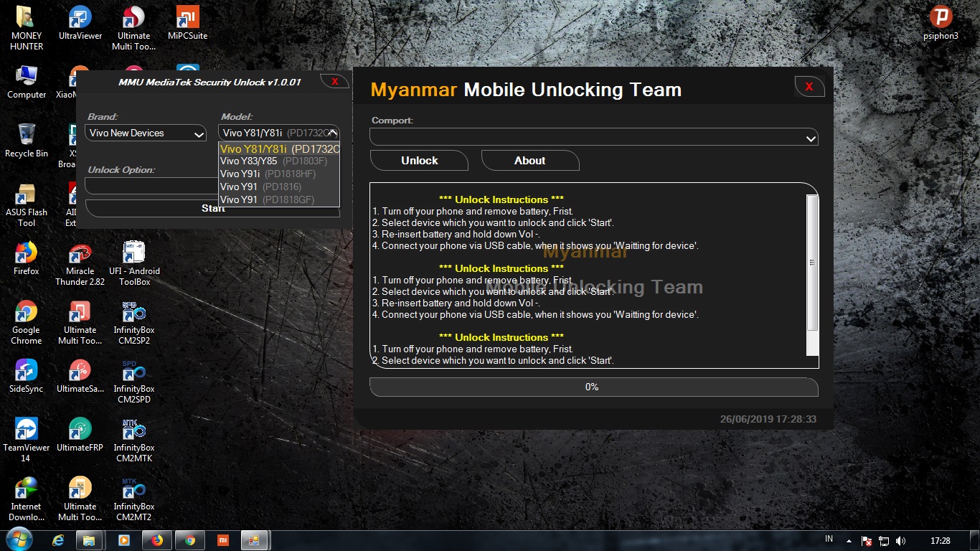Screen dimensions: 980x551
Task: Launch Google Chrome from the desktop
Action: tap(27, 324)
